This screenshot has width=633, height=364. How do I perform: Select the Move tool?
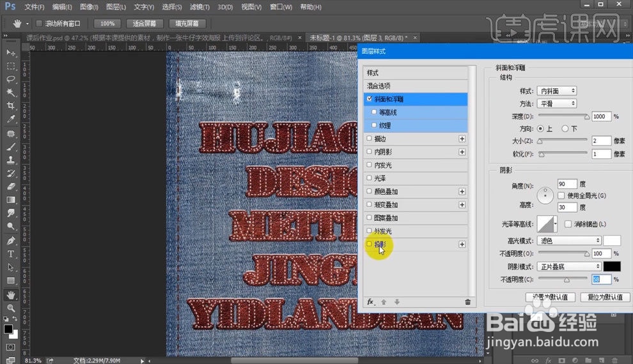10,53
